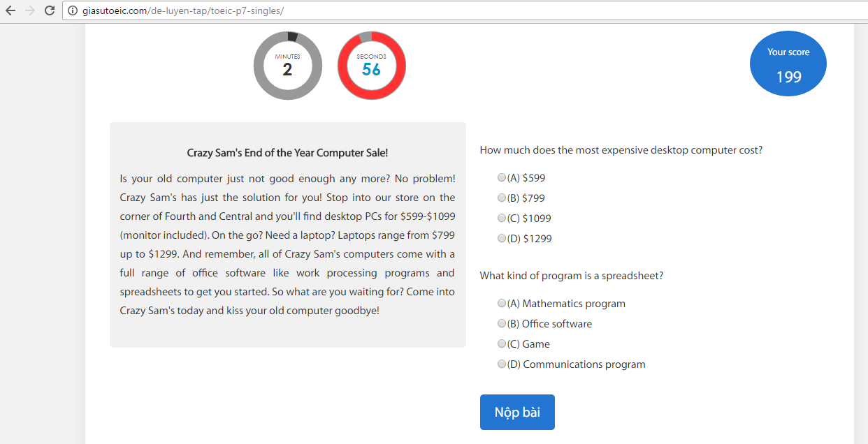The width and height of the screenshot is (868, 444).
Task: Click the red seconds countdown ring
Action: coord(372,66)
